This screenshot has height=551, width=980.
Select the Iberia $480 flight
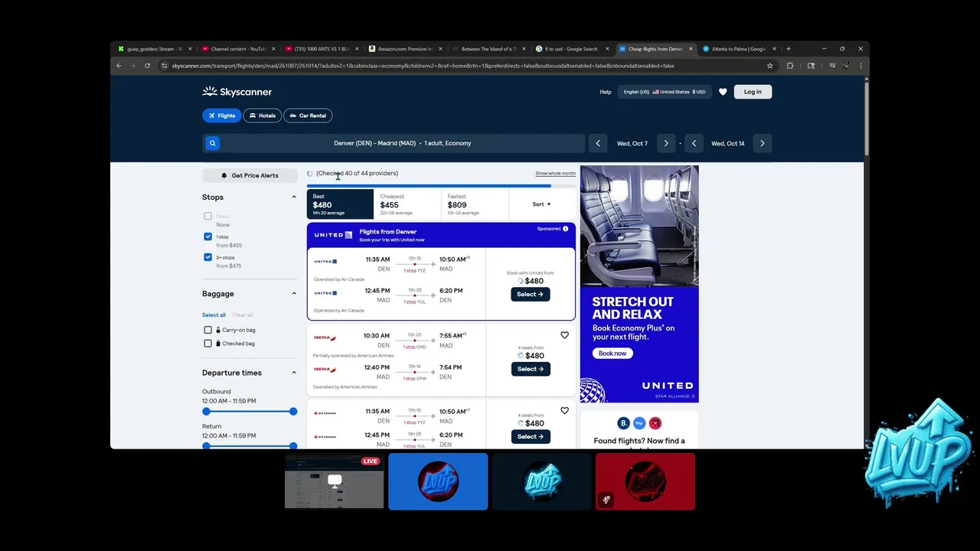click(x=530, y=369)
